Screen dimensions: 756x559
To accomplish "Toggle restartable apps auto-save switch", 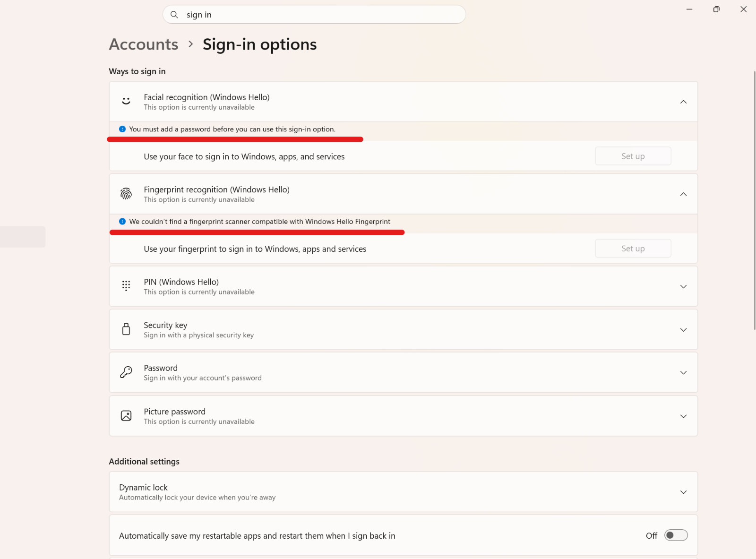I will (x=676, y=535).
